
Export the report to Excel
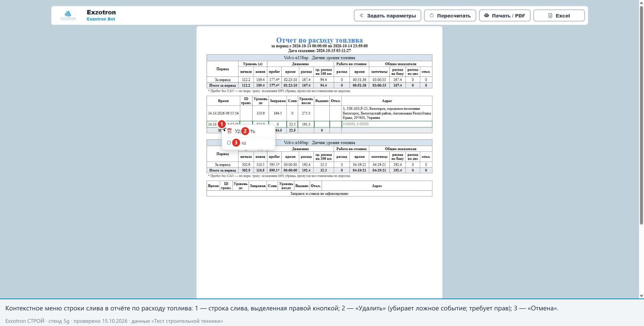tap(559, 16)
